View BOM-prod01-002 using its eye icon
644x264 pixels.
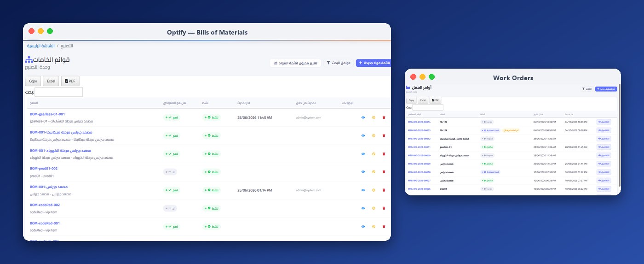coord(363,172)
